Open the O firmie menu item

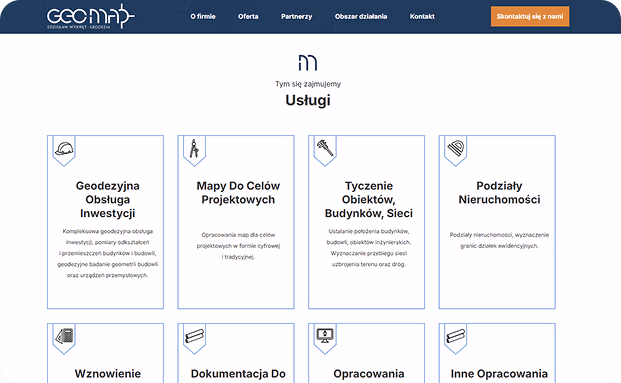click(x=203, y=16)
